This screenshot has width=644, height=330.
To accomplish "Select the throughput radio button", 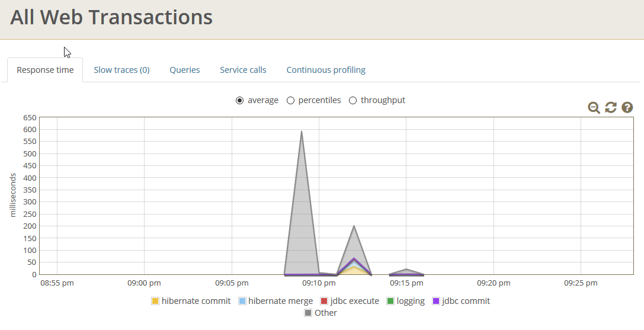I will pos(353,101).
